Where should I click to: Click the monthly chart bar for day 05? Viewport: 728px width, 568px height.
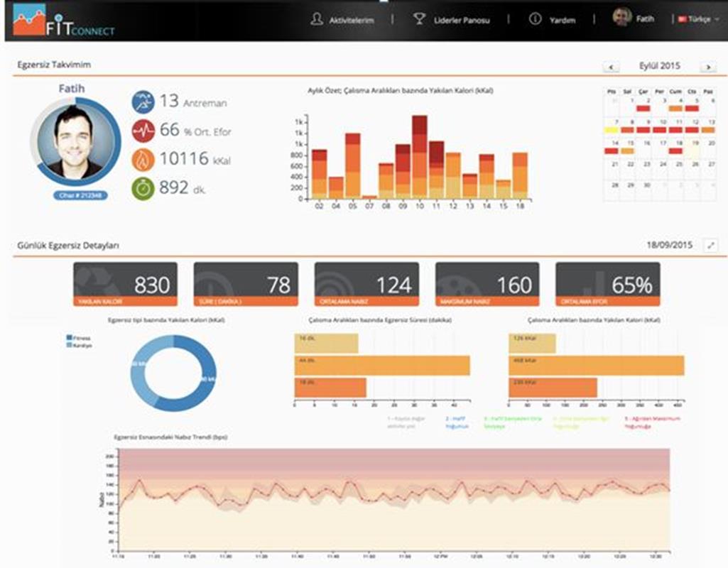353,166
